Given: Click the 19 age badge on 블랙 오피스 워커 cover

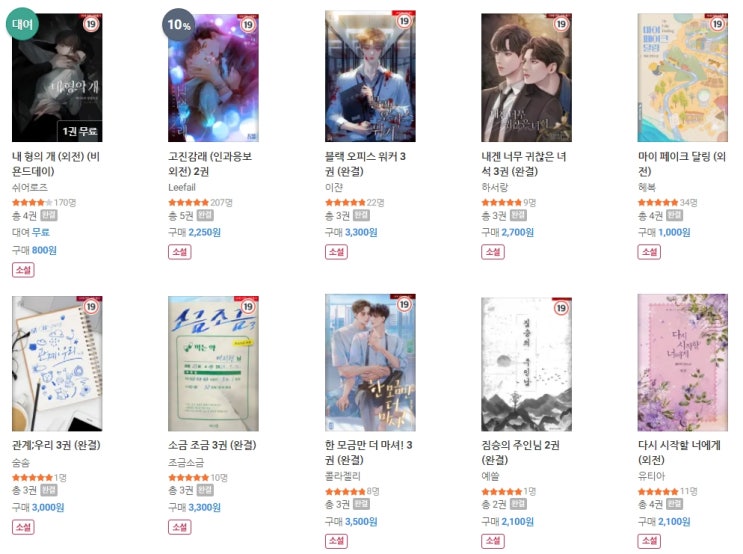Looking at the screenshot, I should 404,21.
